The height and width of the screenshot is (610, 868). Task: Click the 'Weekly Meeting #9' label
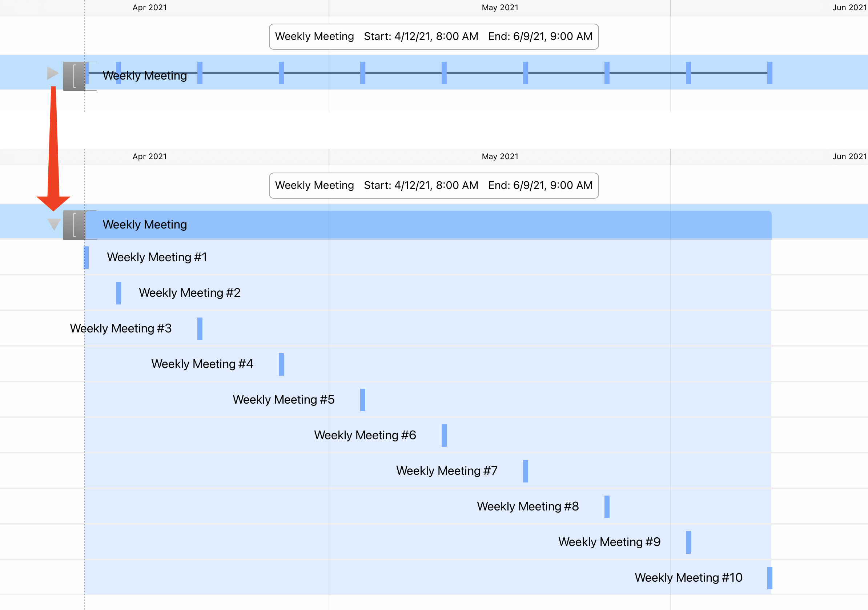610,542
